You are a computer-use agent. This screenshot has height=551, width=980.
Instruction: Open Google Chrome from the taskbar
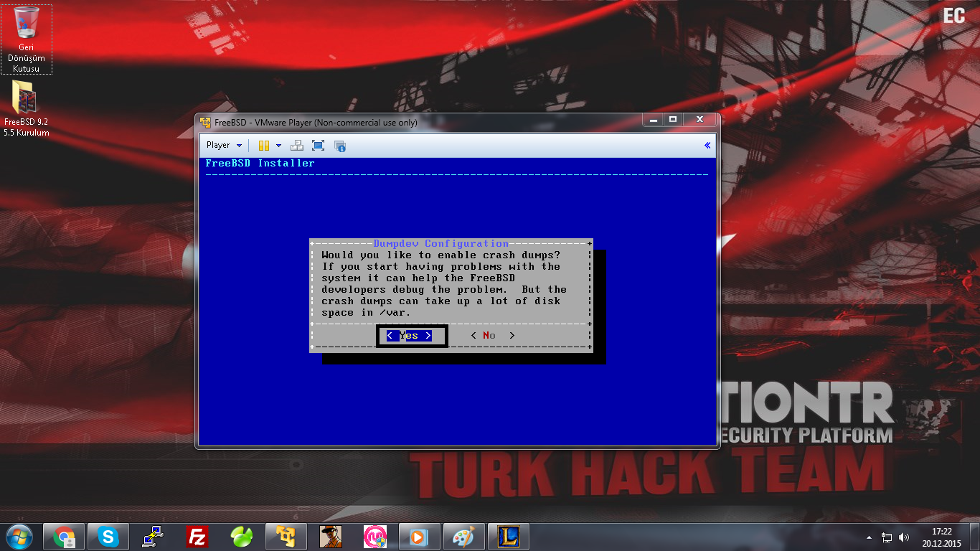[x=64, y=537]
